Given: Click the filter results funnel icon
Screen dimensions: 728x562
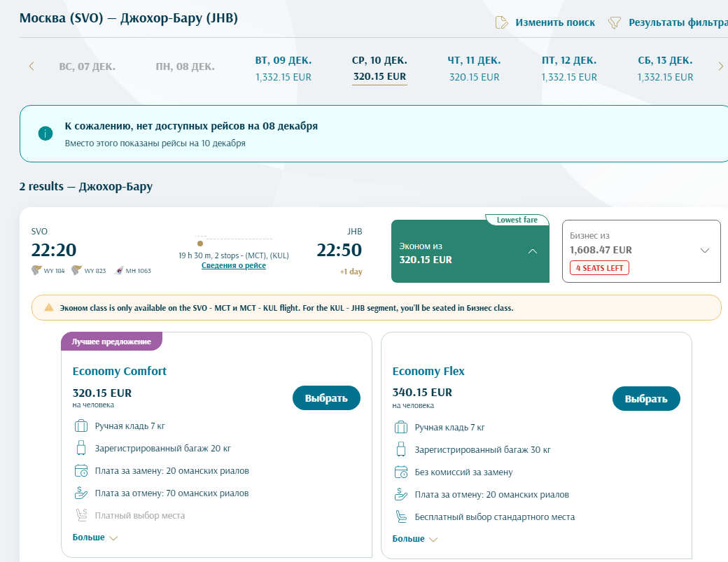Looking at the screenshot, I should 615,22.
